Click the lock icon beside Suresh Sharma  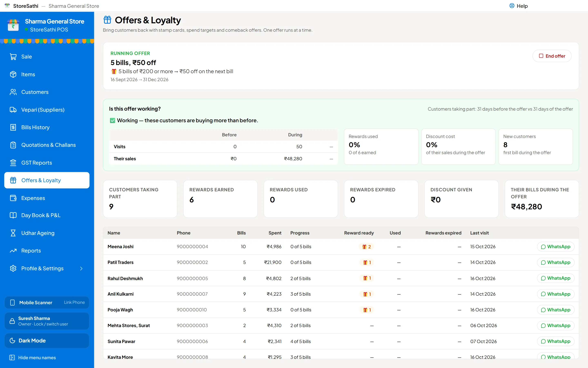(x=12, y=321)
